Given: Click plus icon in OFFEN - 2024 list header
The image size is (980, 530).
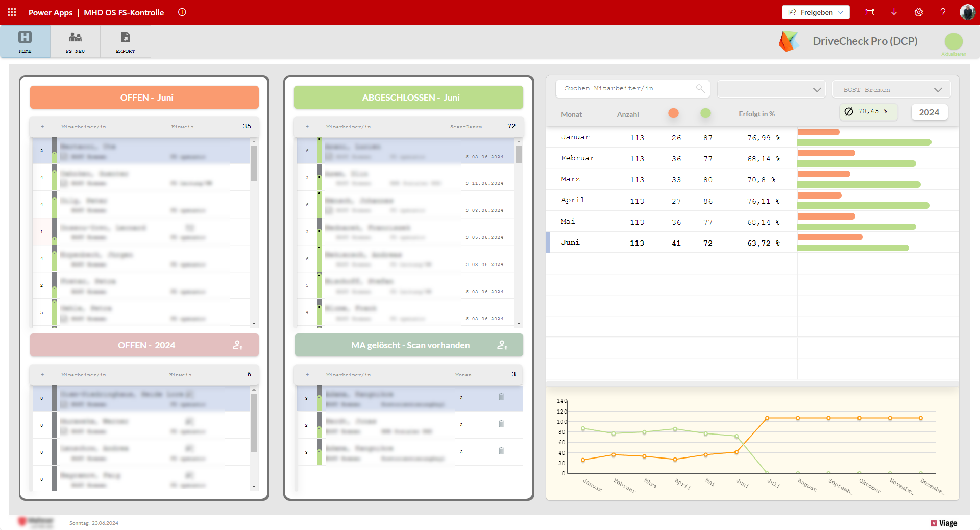Looking at the screenshot, I should tap(42, 375).
